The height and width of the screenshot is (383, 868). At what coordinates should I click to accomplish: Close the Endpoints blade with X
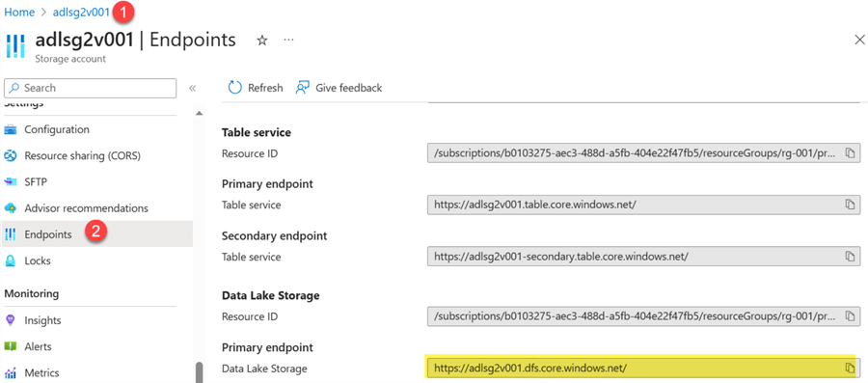(859, 40)
